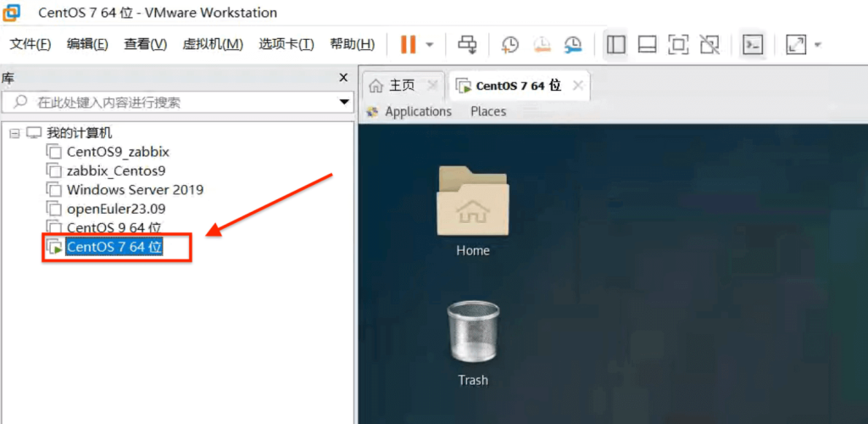Select the CentOS 9 64 位 virtual machine

coord(114,227)
